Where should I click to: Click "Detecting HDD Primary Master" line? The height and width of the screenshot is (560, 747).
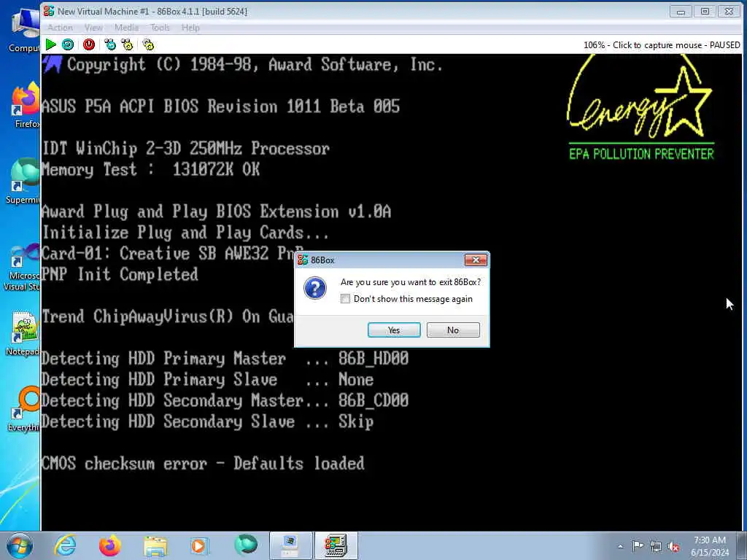[225, 358]
